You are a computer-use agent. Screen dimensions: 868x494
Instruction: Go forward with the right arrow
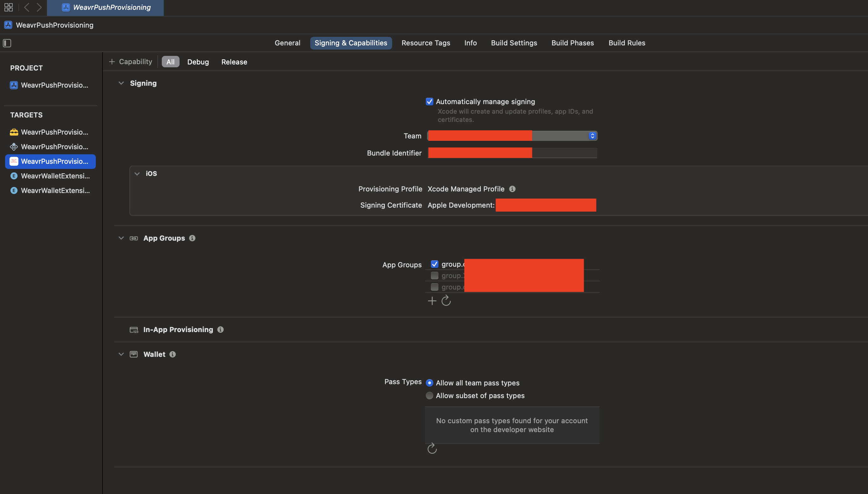(39, 7)
